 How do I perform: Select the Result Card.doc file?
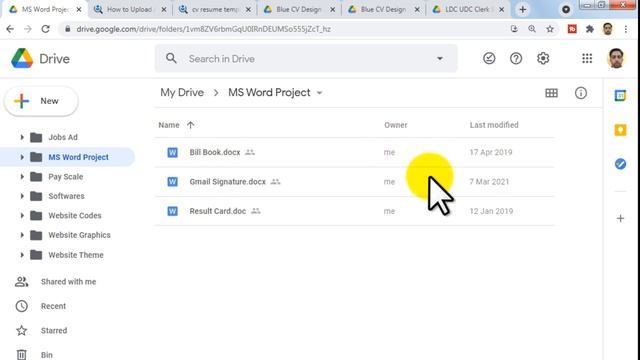point(354,211)
